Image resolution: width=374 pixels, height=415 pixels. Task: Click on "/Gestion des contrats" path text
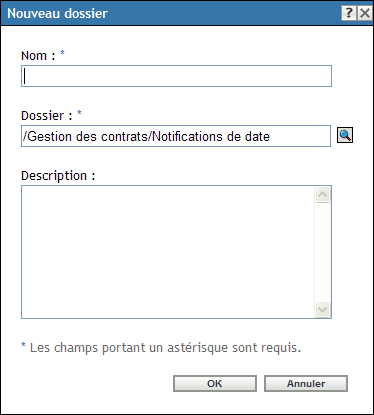86,136
